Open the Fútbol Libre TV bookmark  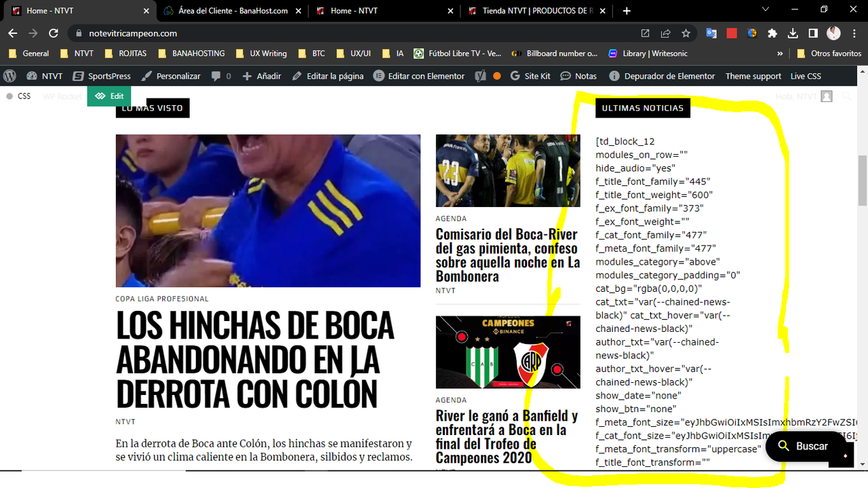pos(458,53)
